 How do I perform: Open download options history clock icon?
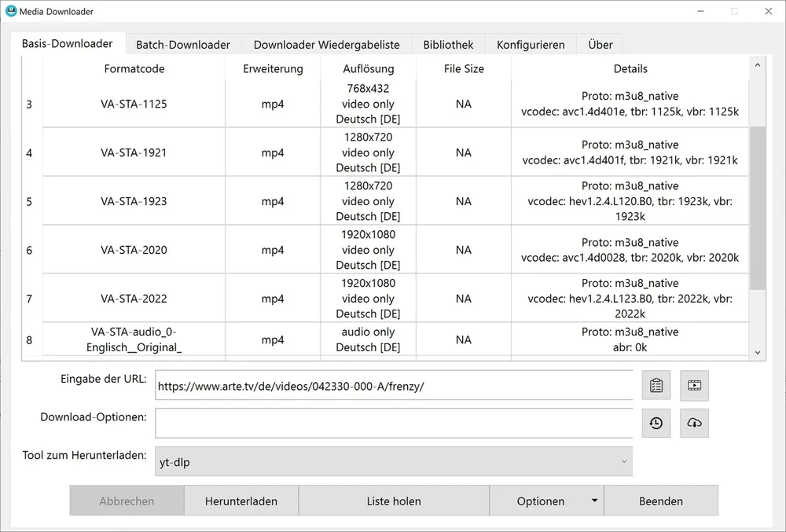tap(656, 423)
